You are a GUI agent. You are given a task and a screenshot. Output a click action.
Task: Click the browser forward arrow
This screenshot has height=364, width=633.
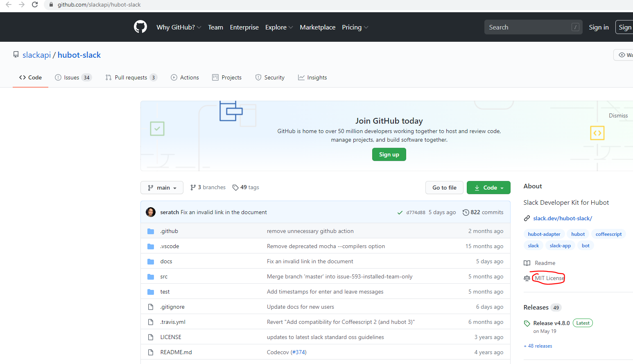22,5
